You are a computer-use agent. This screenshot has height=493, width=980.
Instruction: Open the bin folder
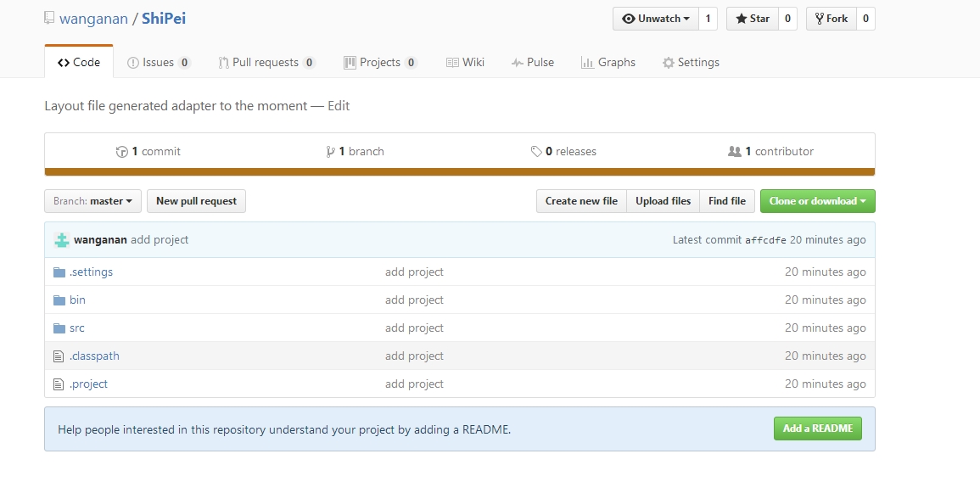pos(77,300)
